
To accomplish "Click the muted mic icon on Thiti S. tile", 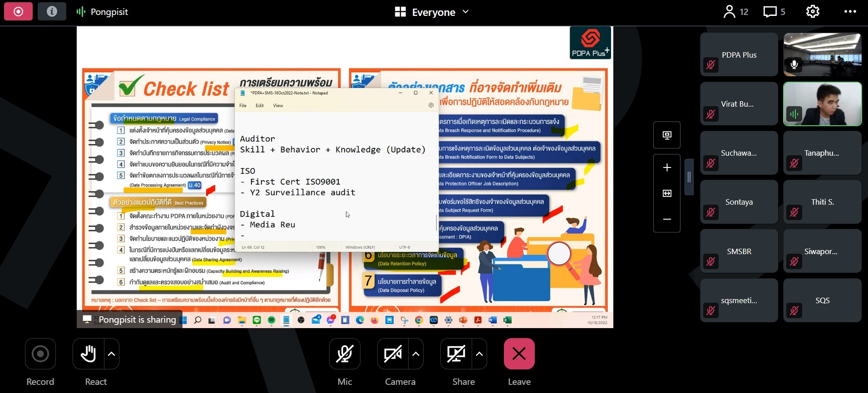I will coord(794,212).
